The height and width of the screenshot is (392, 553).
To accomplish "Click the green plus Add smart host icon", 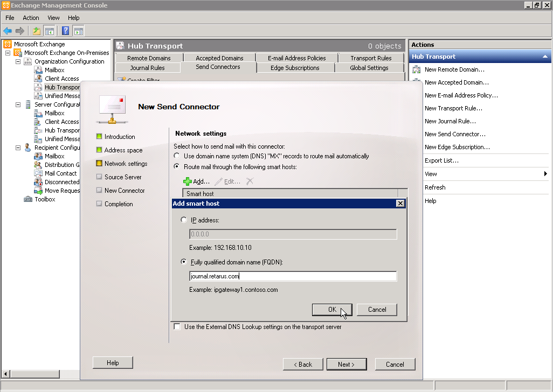I will click(x=188, y=182).
